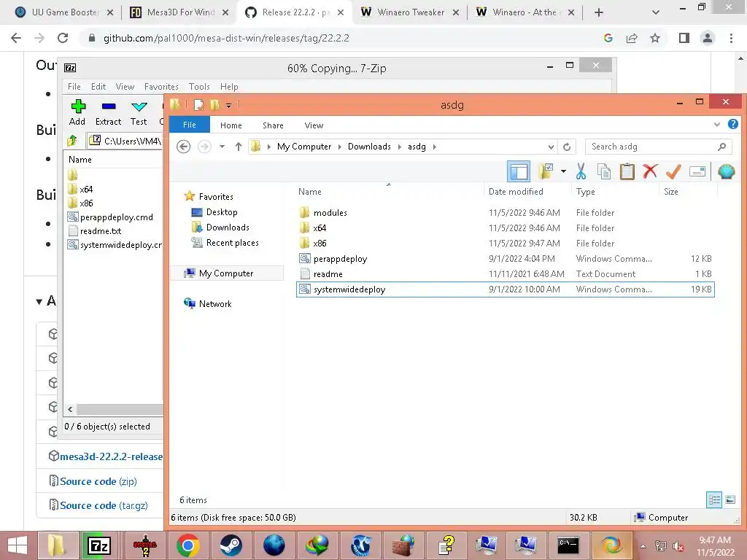The image size is (747, 560).
Task: Open command prompt from the taskbar
Action: (x=568, y=545)
